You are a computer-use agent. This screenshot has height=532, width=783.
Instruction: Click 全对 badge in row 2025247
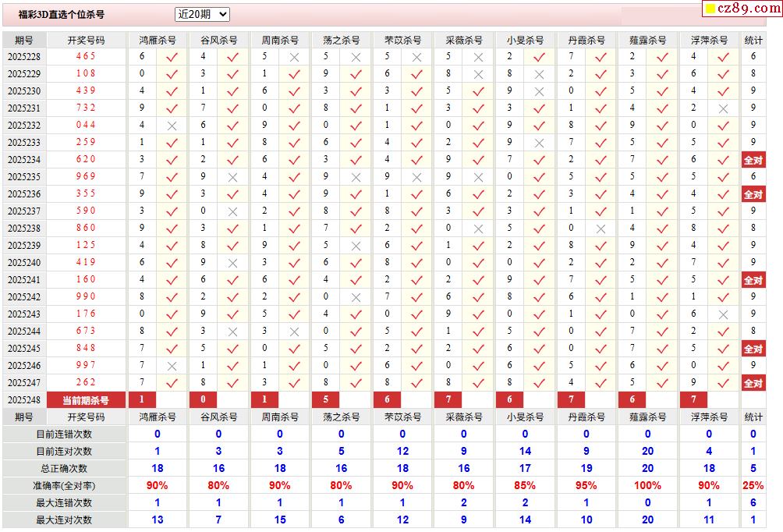coord(753,384)
